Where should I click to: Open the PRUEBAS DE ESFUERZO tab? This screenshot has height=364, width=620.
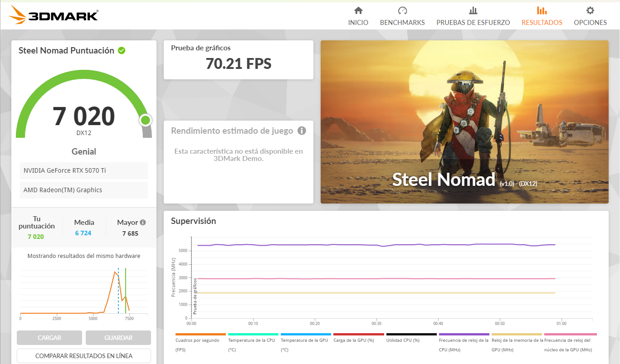point(473,16)
